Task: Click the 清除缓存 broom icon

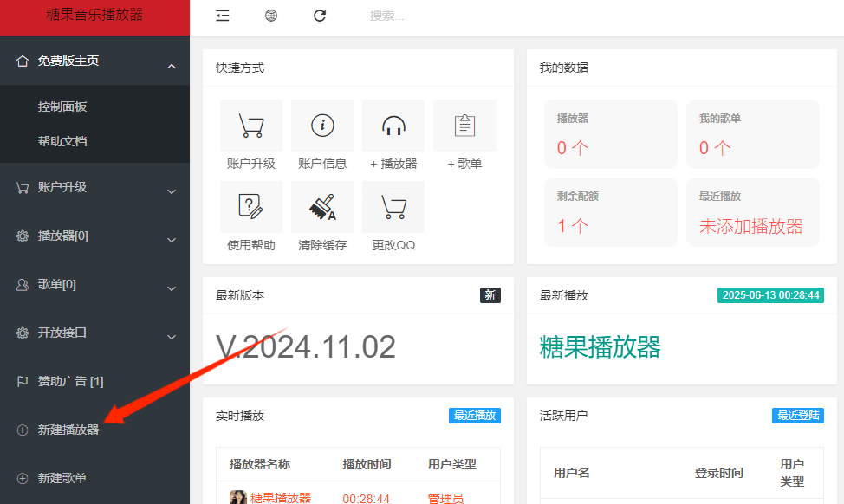Action: tap(322, 206)
